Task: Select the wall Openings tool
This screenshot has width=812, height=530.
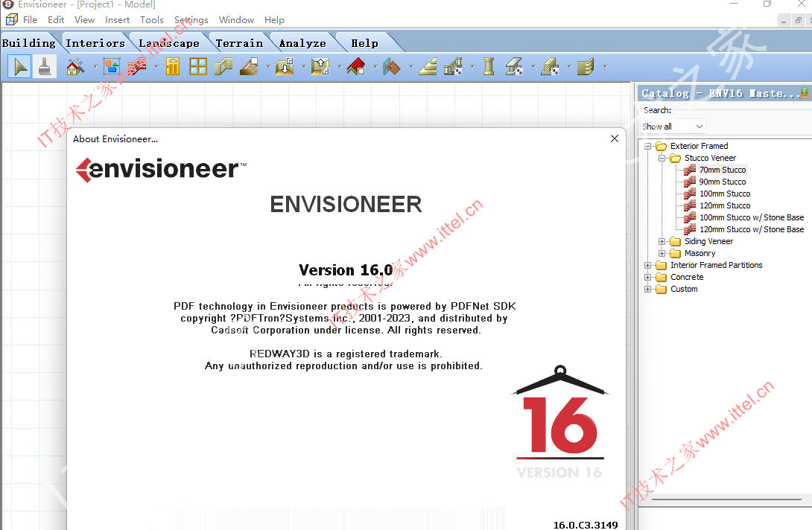Action: point(223,67)
